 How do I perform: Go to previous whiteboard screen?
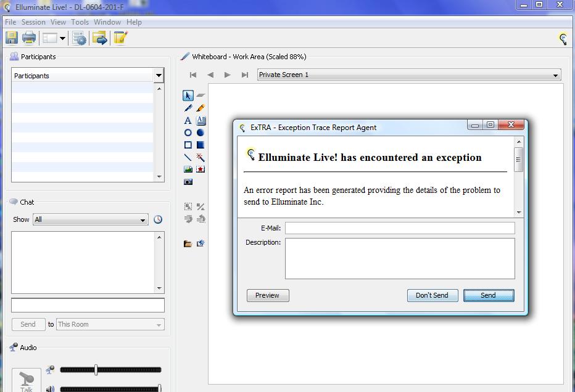(210, 75)
